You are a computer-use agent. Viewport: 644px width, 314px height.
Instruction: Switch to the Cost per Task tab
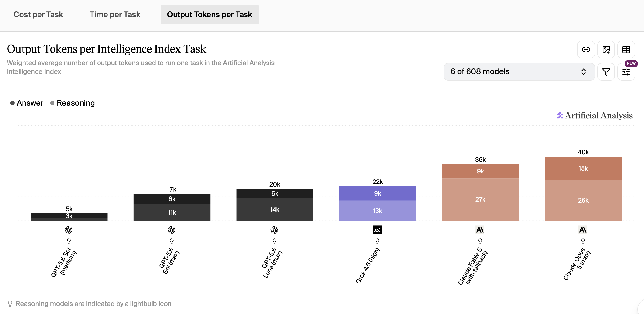pyautogui.click(x=38, y=15)
